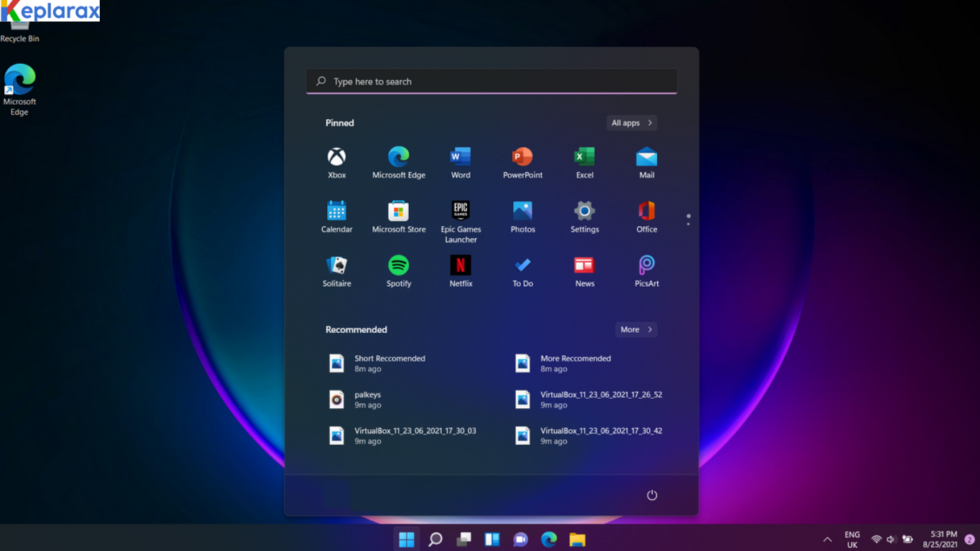Screen dimensions: 980x551
Task: Open Netflix from pinned apps
Action: pos(461,272)
